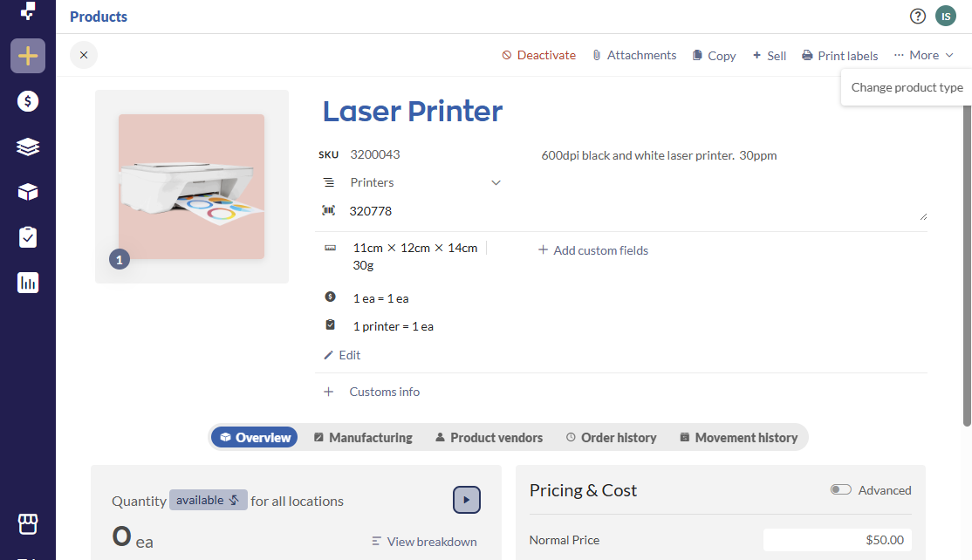
Task: Click the Deactivate button
Action: 538,55
